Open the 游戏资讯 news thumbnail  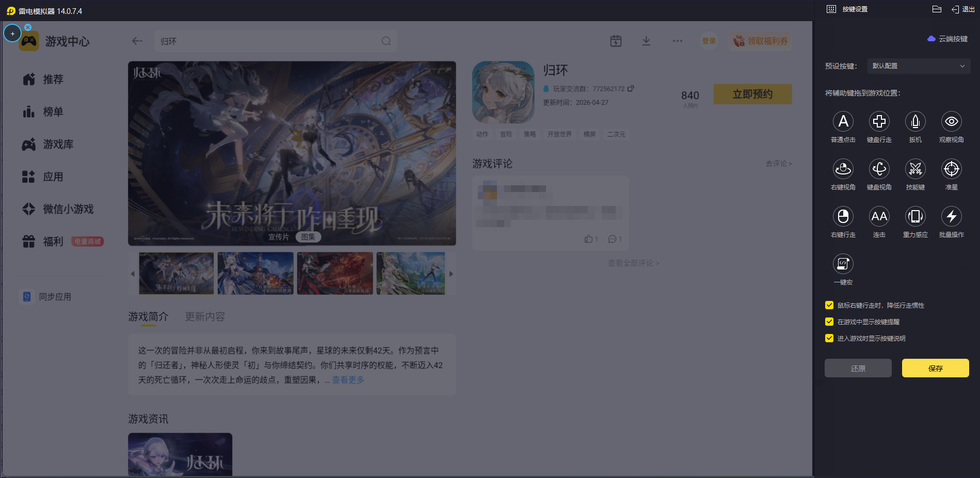(x=180, y=455)
